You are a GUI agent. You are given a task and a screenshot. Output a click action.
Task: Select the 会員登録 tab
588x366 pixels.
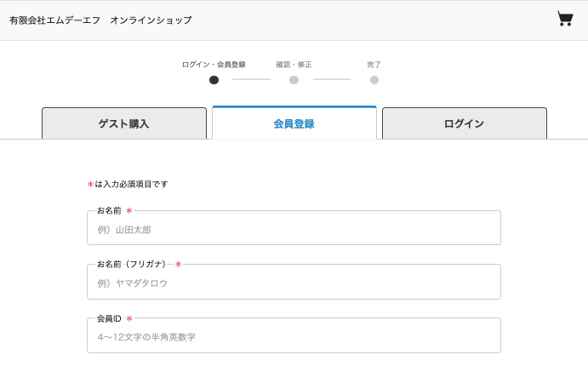coord(294,123)
